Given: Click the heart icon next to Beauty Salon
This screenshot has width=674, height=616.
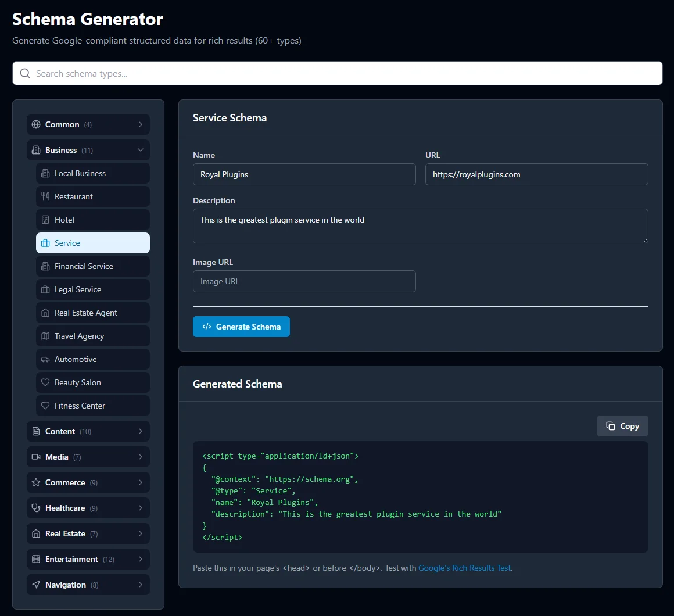Looking at the screenshot, I should point(45,382).
